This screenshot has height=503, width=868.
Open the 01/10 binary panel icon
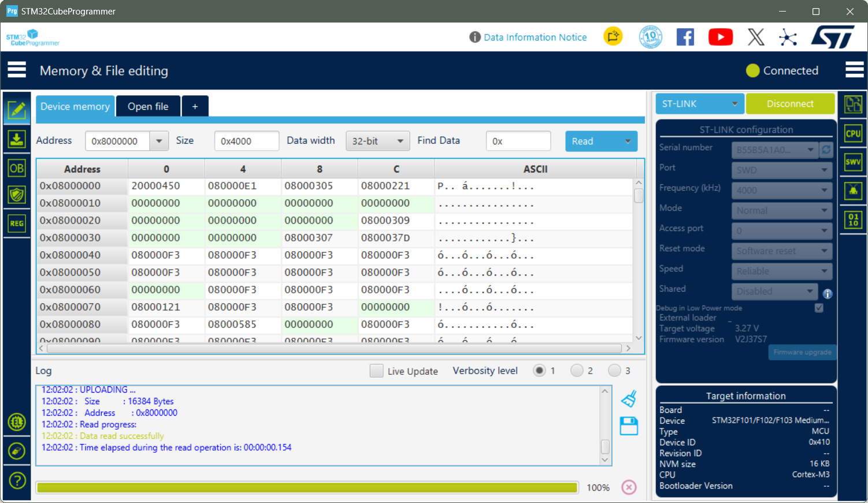[853, 219]
